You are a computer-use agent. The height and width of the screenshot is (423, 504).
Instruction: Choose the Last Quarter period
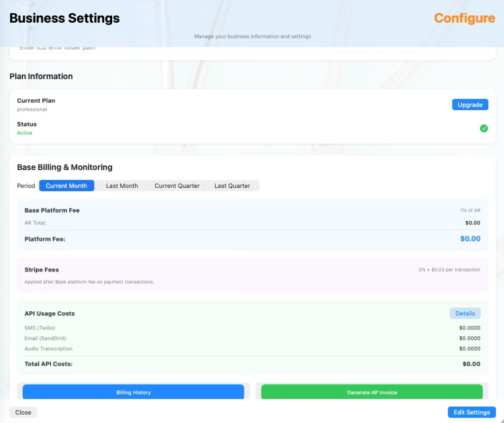click(232, 185)
